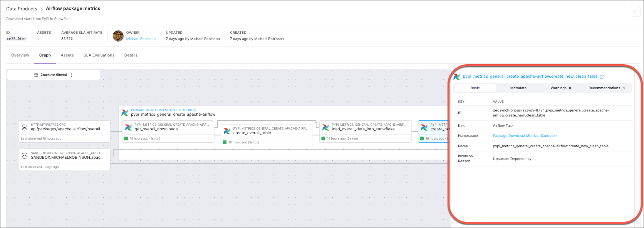Select the Metadata tab in side panel
The image size is (644, 228).
tap(518, 88)
